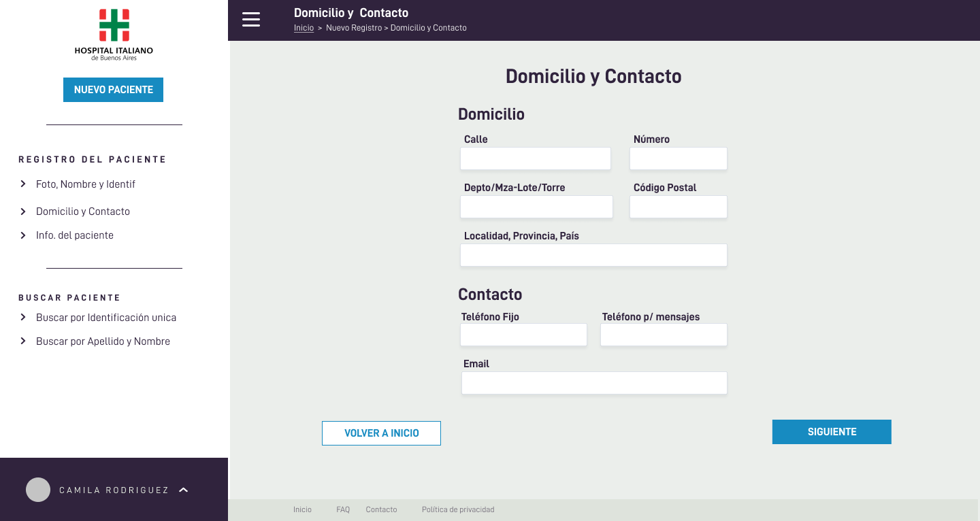The height and width of the screenshot is (521, 980).
Task: Focus the Calle input field
Action: coord(536,158)
